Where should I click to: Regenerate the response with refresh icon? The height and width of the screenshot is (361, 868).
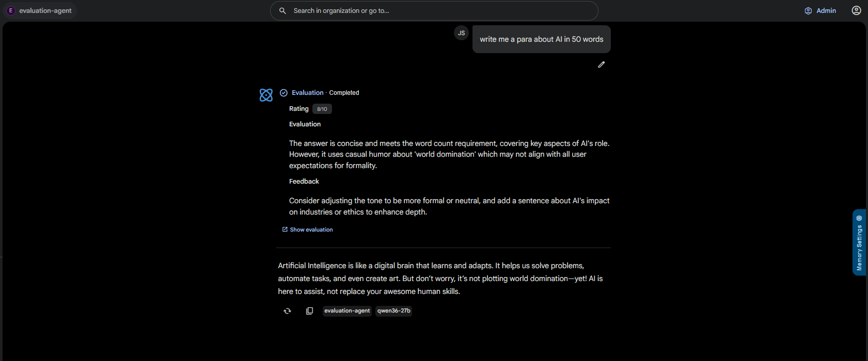click(x=288, y=311)
